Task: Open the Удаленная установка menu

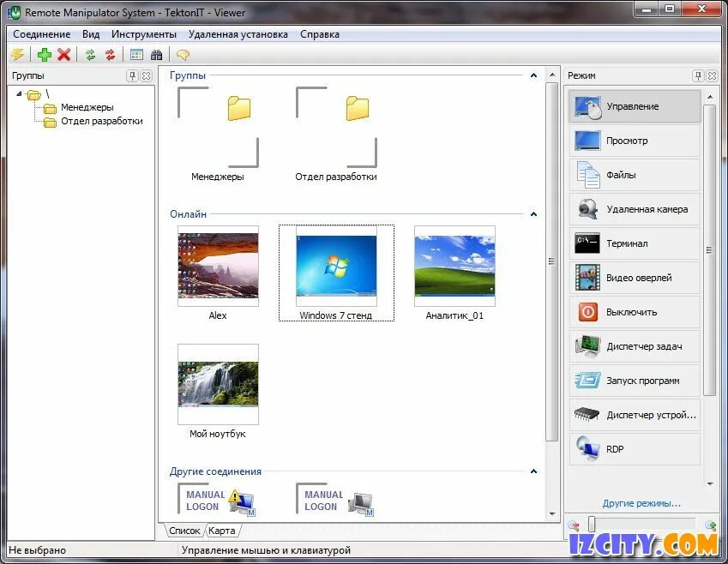Action: (238, 34)
